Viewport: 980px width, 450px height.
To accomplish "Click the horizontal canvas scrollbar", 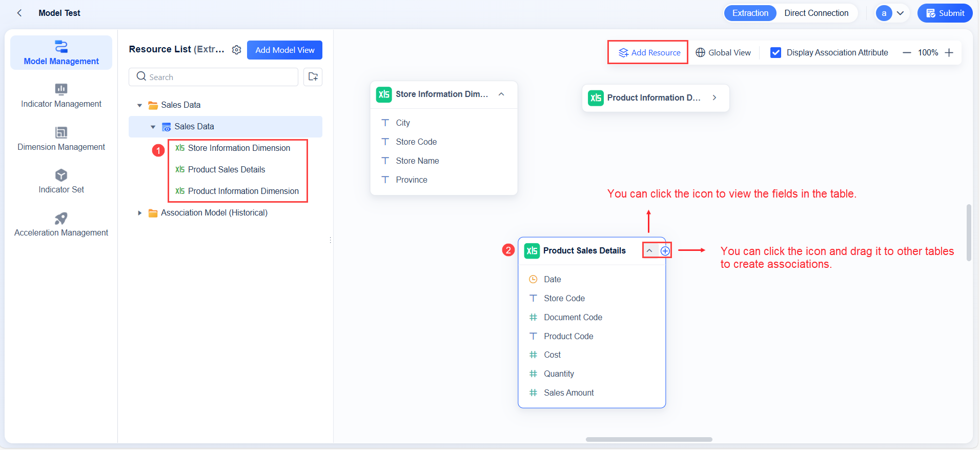I will coord(649,439).
